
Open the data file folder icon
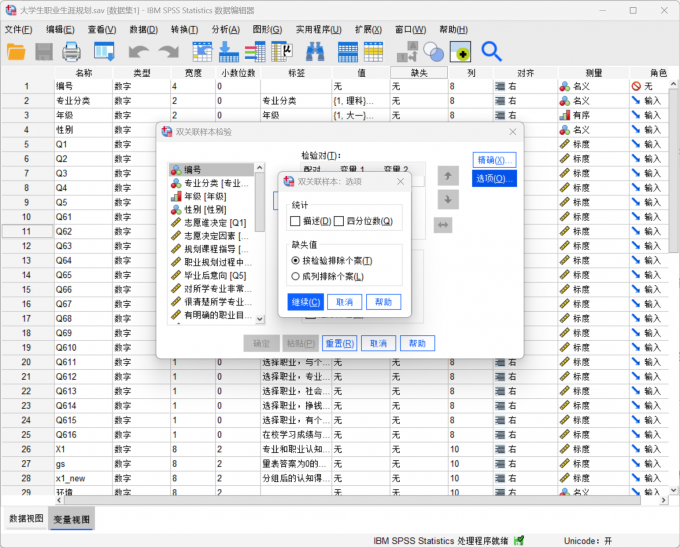(x=16, y=52)
